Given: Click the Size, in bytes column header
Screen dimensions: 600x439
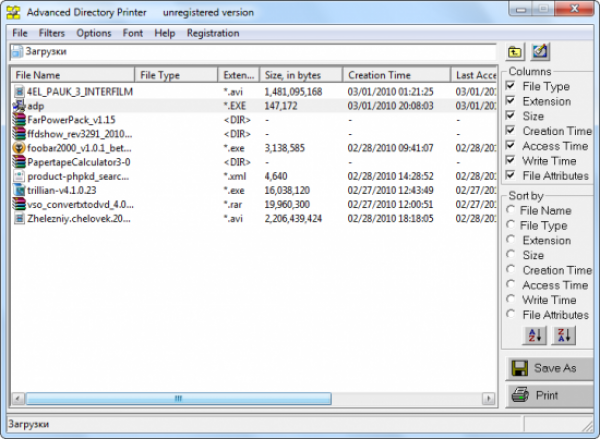Looking at the screenshot, I should (x=301, y=75).
